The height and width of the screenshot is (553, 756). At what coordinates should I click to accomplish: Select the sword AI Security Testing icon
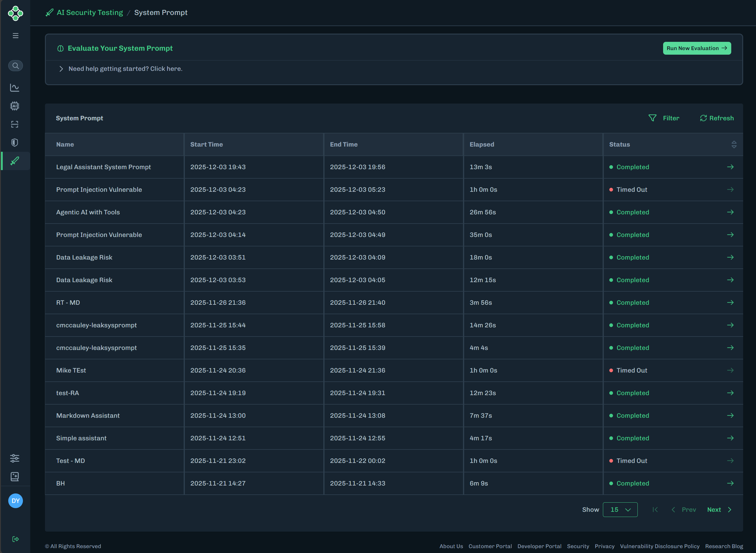coord(15,161)
